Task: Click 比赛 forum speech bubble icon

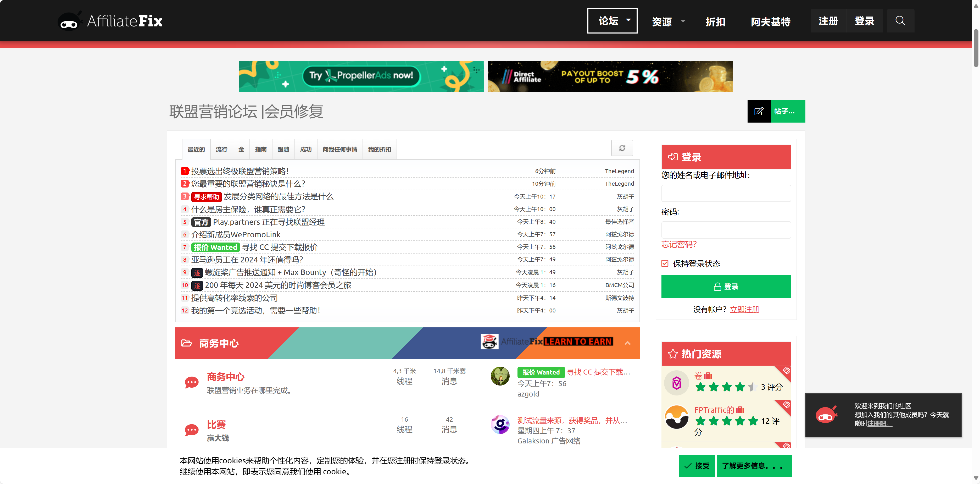Action: pyautogui.click(x=191, y=430)
